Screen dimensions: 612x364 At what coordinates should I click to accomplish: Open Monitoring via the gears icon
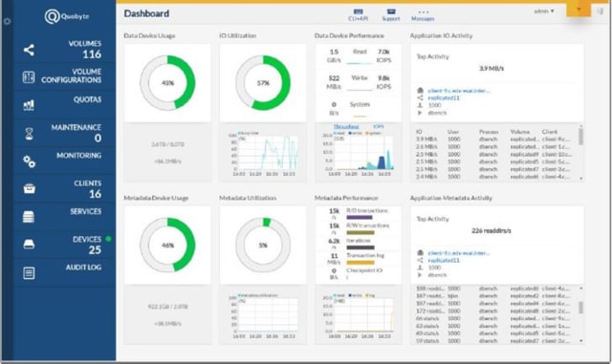coord(29,161)
